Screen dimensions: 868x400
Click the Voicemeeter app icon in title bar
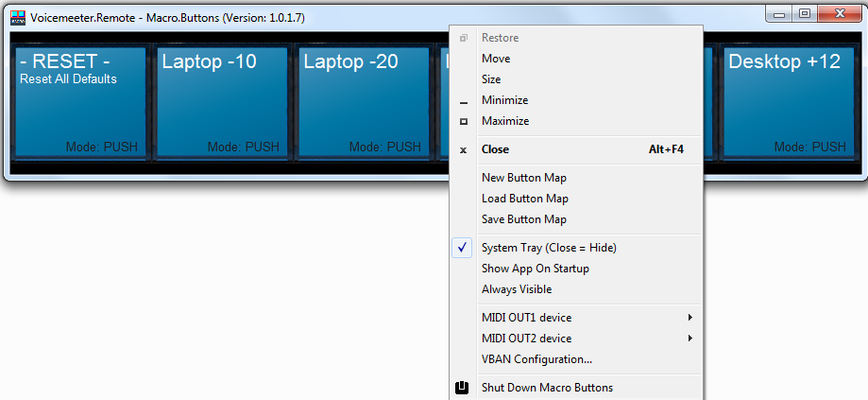[x=17, y=17]
